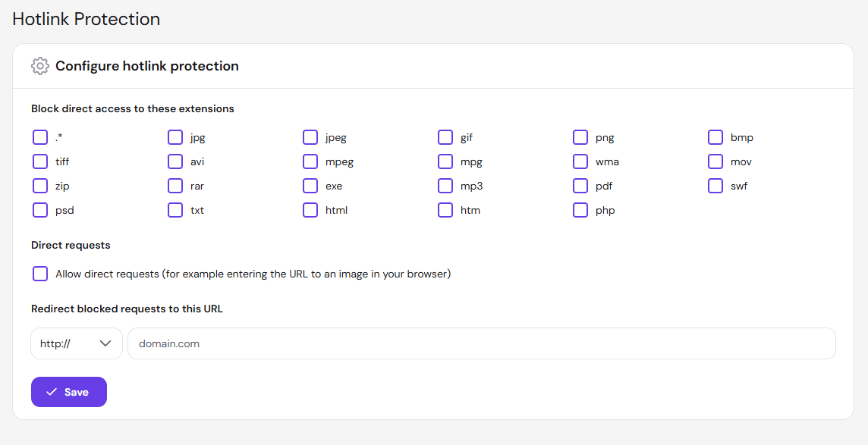Image resolution: width=868 pixels, height=445 pixels.
Task: Toggle Allow direct requests checkbox
Action: tap(40, 274)
